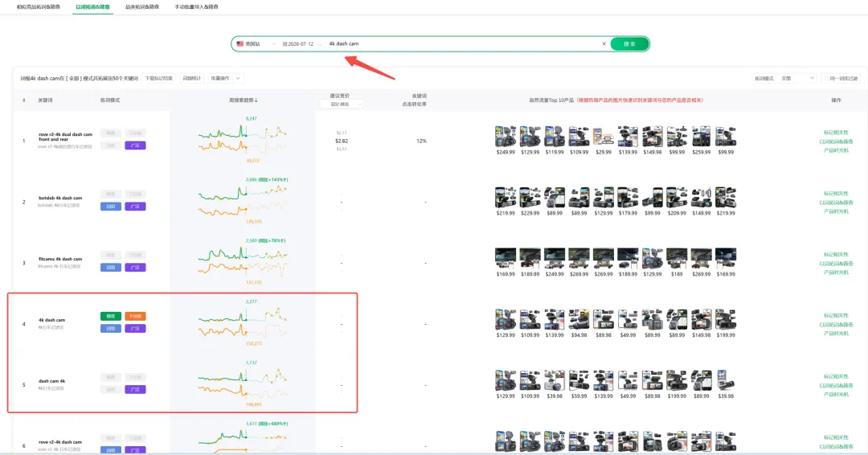This screenshot has height=455, width=868.
Task: Click the search trend chart for fitcamx 4k dash cam
Action: (x=243, y=262)
